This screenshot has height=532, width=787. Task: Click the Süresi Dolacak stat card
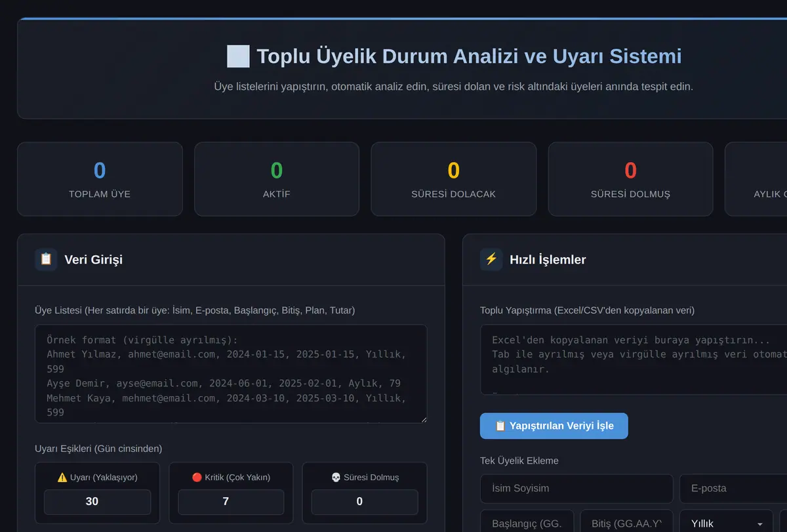pyautogui.click(x=454, y=179)
